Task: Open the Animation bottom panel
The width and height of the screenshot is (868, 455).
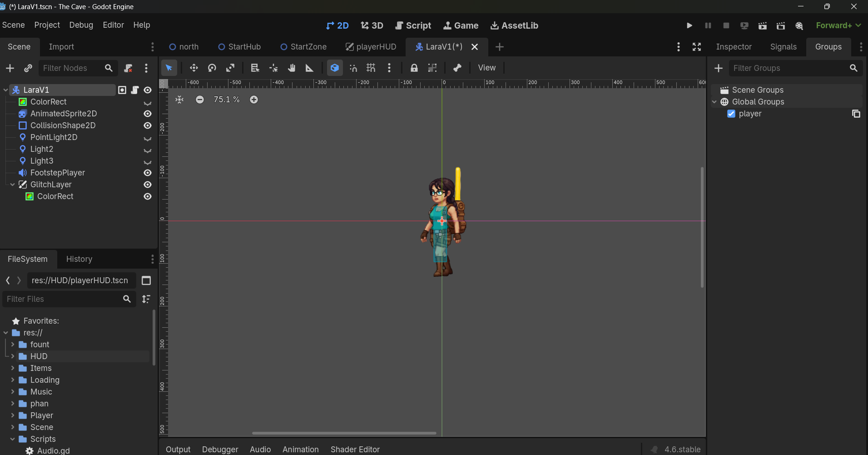Action: [x=300, y=449]
